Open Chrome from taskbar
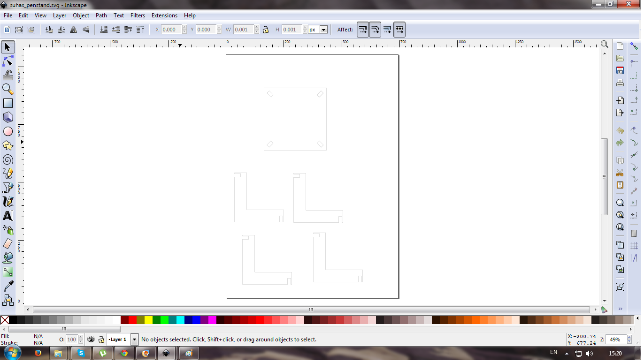Image resolution: width=644 pixels, height=362 pixels. [124, 353]
